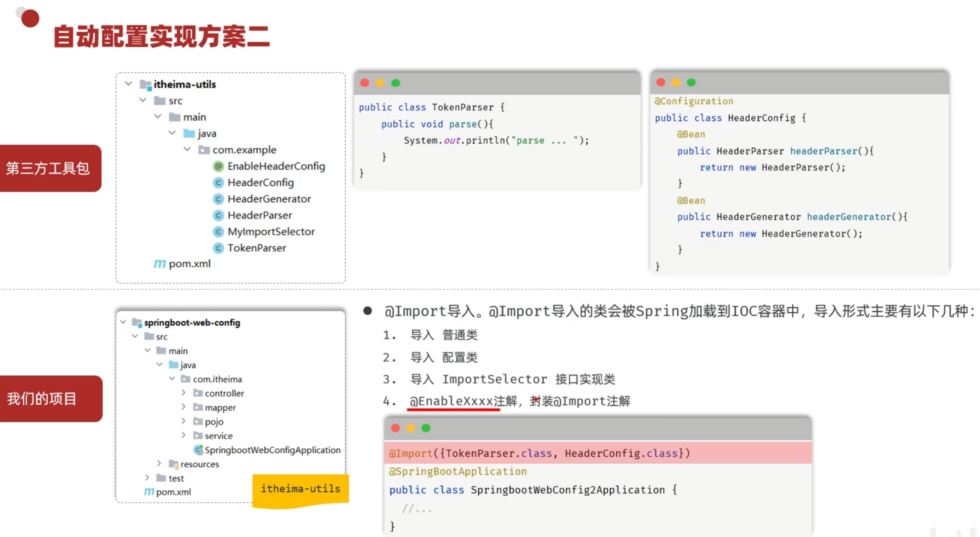Select the mapper package in springboot-web-config
The image size is (980, 537).
point(220,407)
